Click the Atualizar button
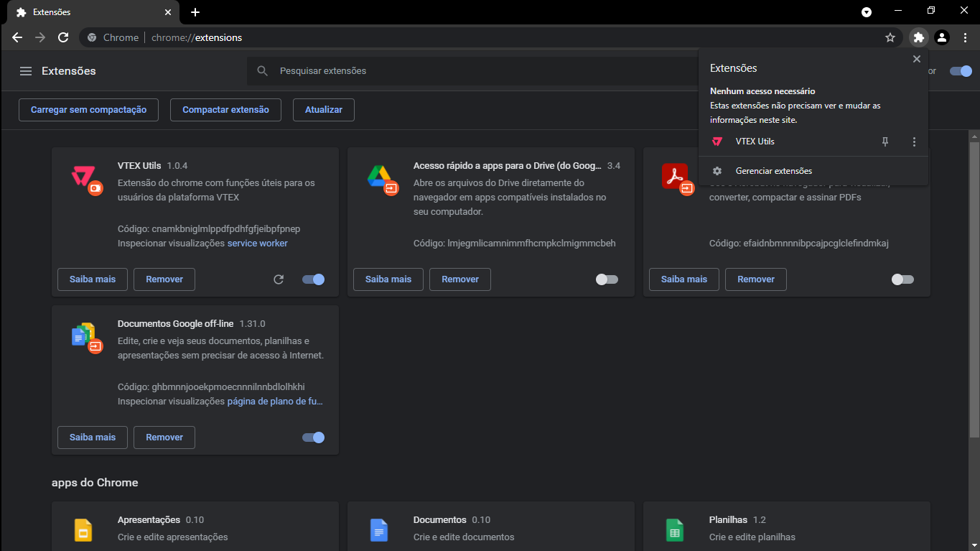 [324, 110]
